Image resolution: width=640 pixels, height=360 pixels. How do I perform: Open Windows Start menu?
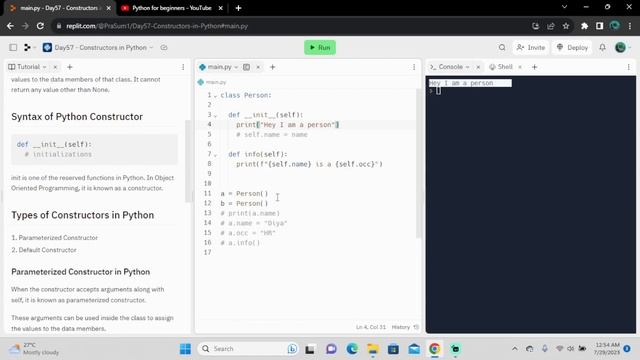click(185, 349)
